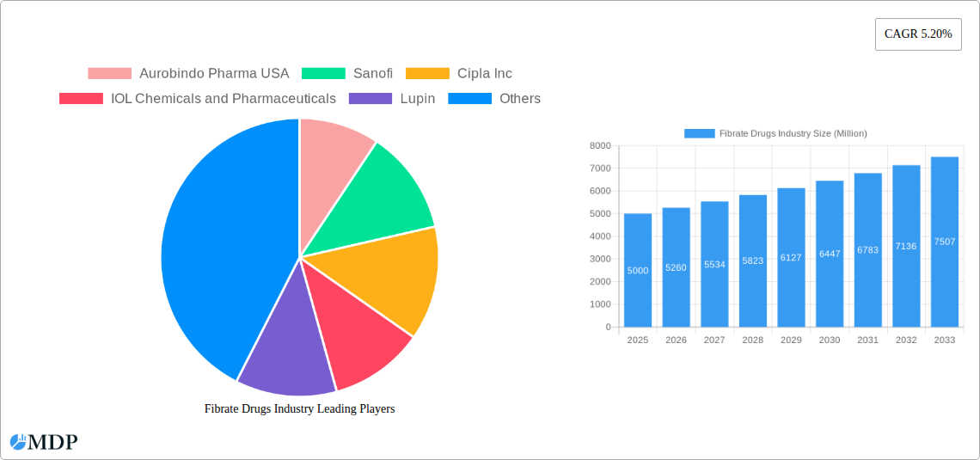Click the 2026 bar labeled 5260
Screen dimensions: 980x460
coord(677,267)
